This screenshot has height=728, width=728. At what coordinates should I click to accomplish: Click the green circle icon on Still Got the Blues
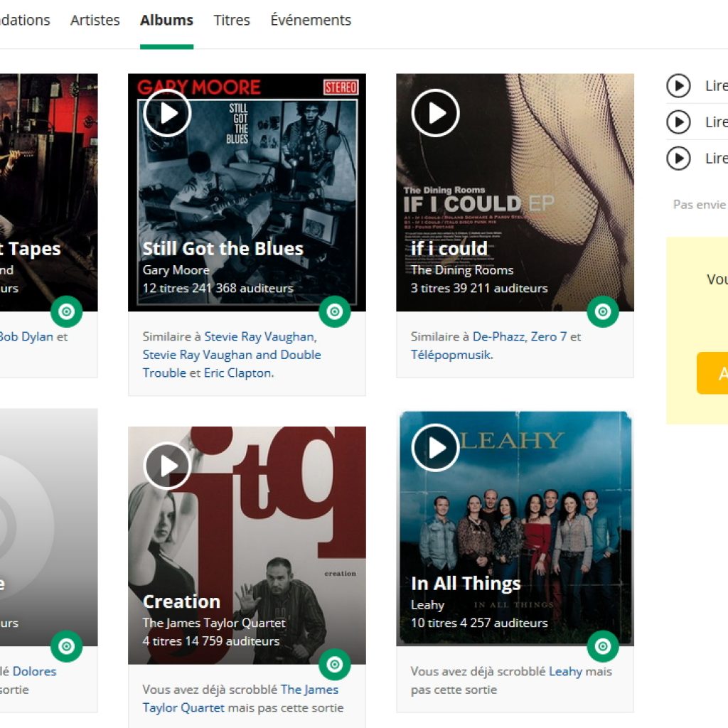(x=335, y=311)
